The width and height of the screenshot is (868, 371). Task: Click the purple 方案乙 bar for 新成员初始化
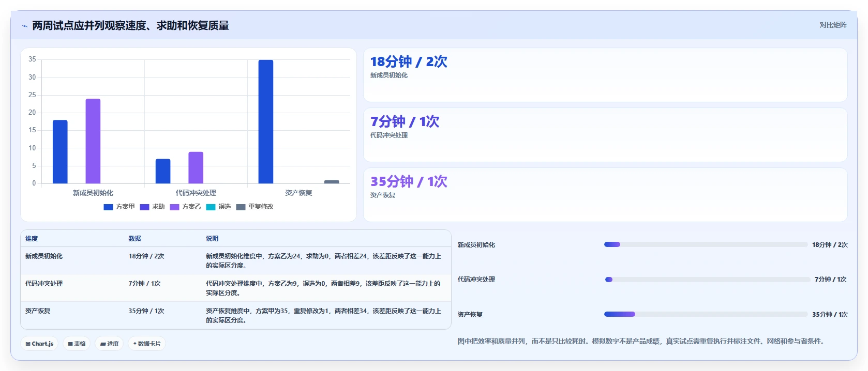[x=93, y=141]
